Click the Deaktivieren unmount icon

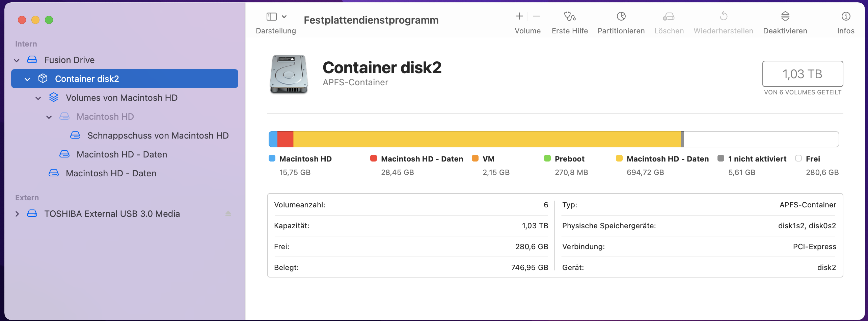(x=785, y=16)
